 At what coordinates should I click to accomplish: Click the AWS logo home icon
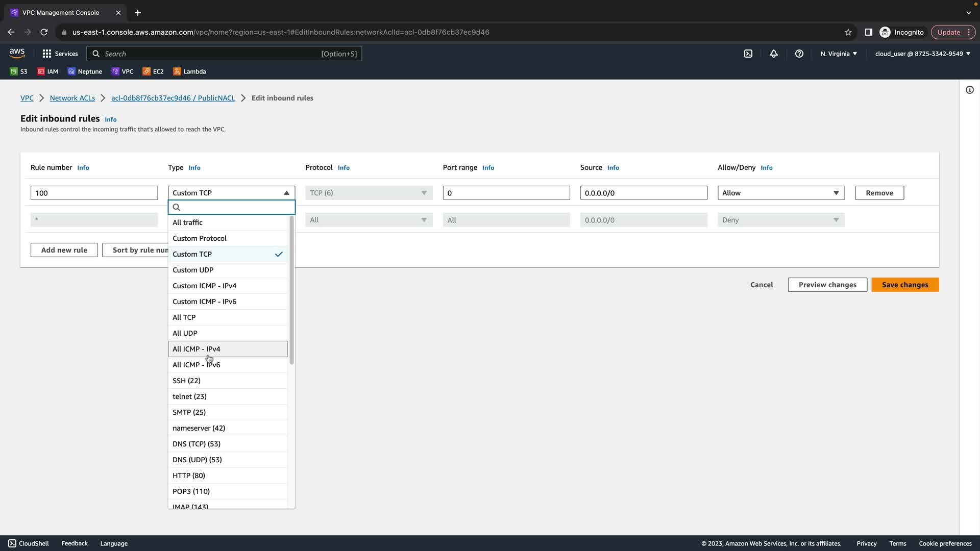[x=17, y=53]
